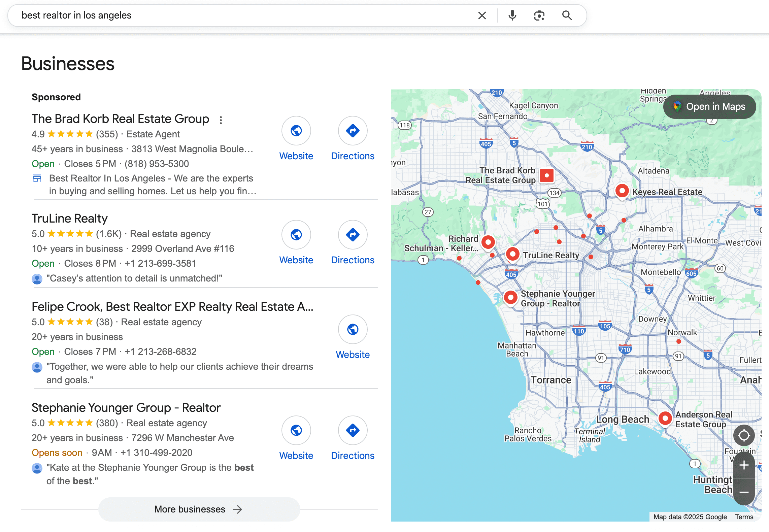Screen dimensions: 769x532
Task: Click the address 7296 W Manchester Ave
Action: (x=182, y=438)
